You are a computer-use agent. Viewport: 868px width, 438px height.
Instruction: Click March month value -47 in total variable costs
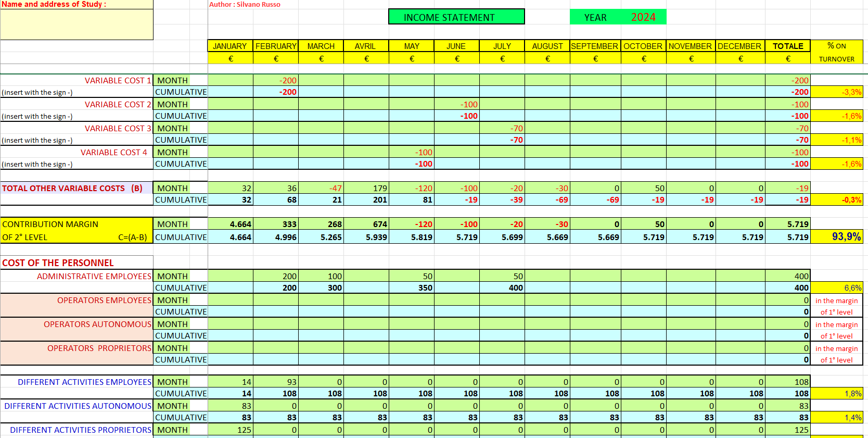321,188
